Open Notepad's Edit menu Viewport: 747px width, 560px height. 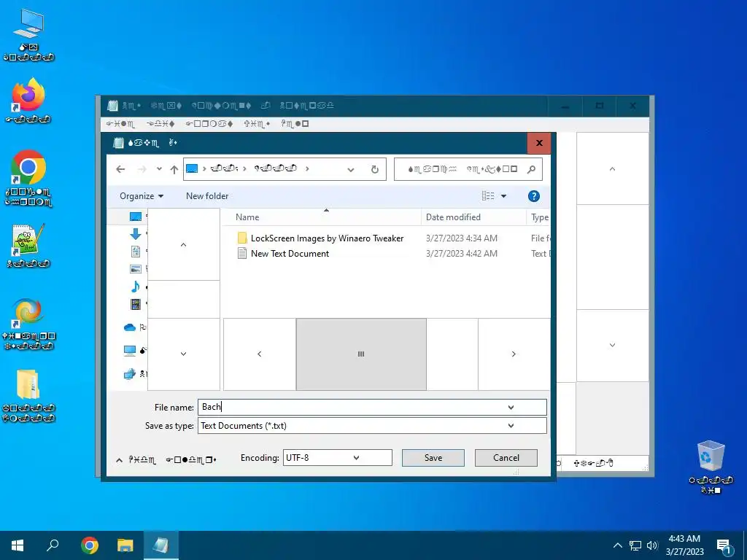tap(160, 124)
